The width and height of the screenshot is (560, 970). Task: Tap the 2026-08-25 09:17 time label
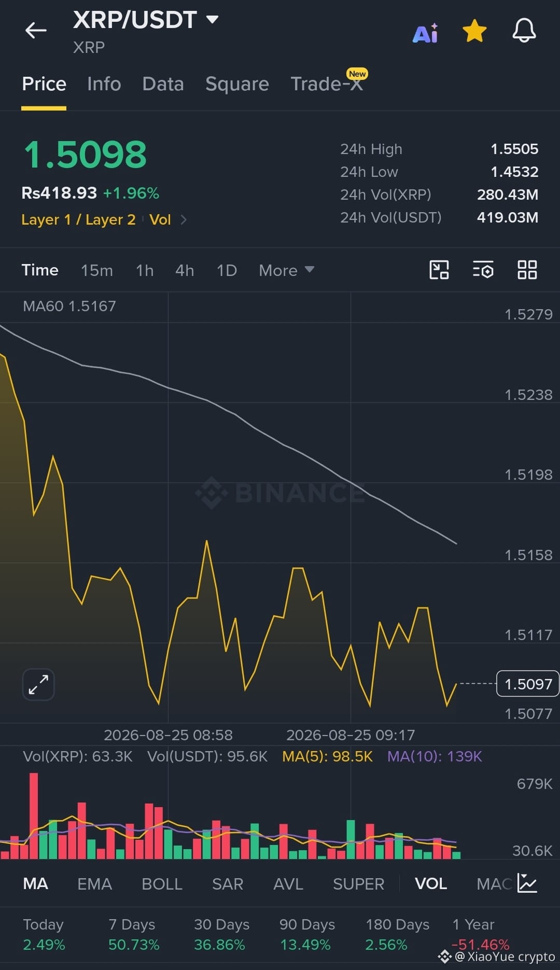tap(351, 735)
